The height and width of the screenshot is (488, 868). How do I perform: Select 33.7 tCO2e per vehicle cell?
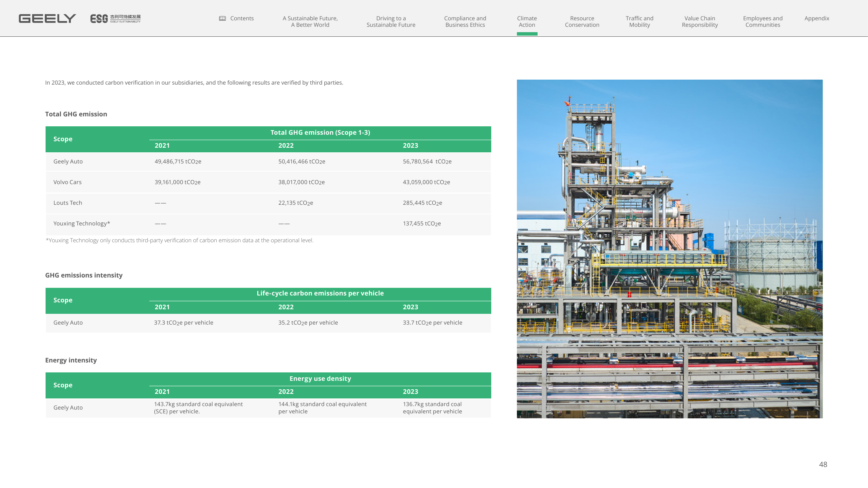pyautogui.click(x=432, y=323)
